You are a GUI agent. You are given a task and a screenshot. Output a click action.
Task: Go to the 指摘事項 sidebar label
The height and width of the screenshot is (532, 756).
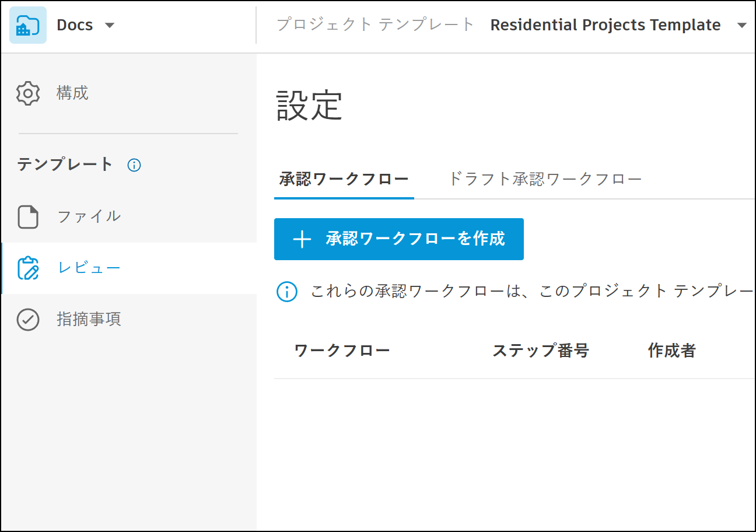[x=89, y=320]
